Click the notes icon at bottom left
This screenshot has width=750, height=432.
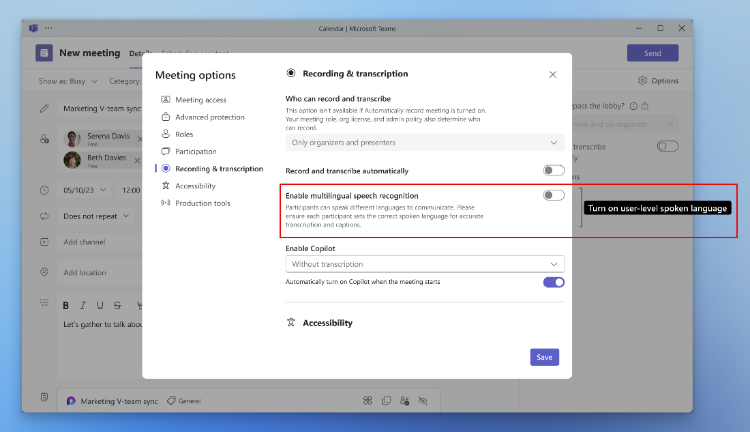[44, 397]
